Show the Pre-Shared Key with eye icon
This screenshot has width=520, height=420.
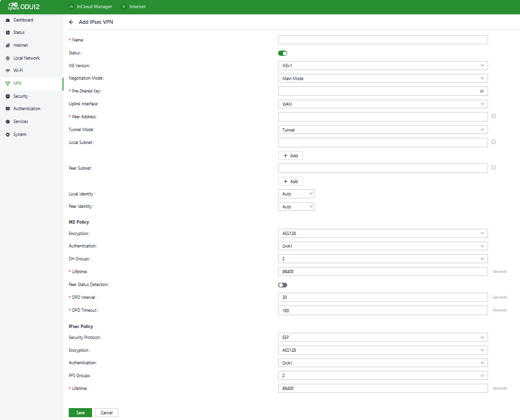(482, 91)
